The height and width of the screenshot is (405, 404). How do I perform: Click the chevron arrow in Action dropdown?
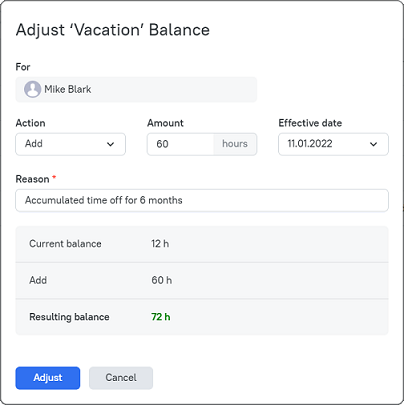(110, 144)
